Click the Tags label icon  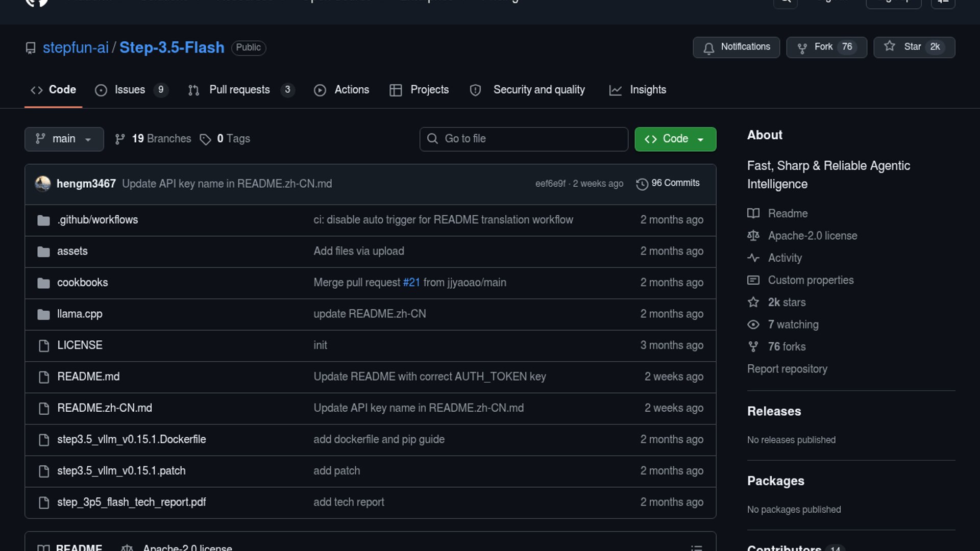point(205,139)
